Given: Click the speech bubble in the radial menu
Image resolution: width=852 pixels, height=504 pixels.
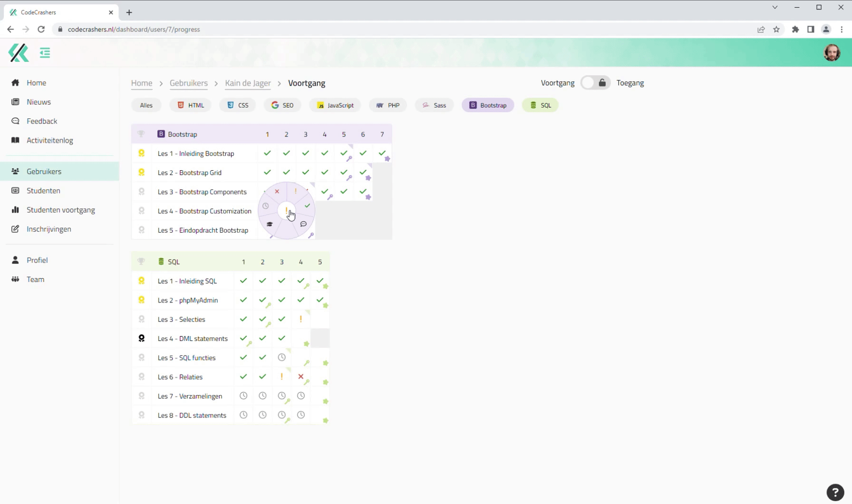Looking at the screenshot, I should [303, 224].
